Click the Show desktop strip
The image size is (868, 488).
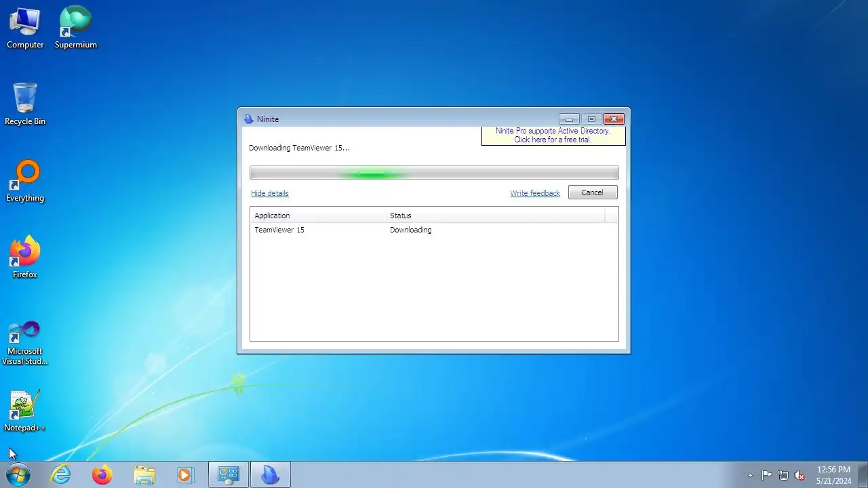(863, 474)
